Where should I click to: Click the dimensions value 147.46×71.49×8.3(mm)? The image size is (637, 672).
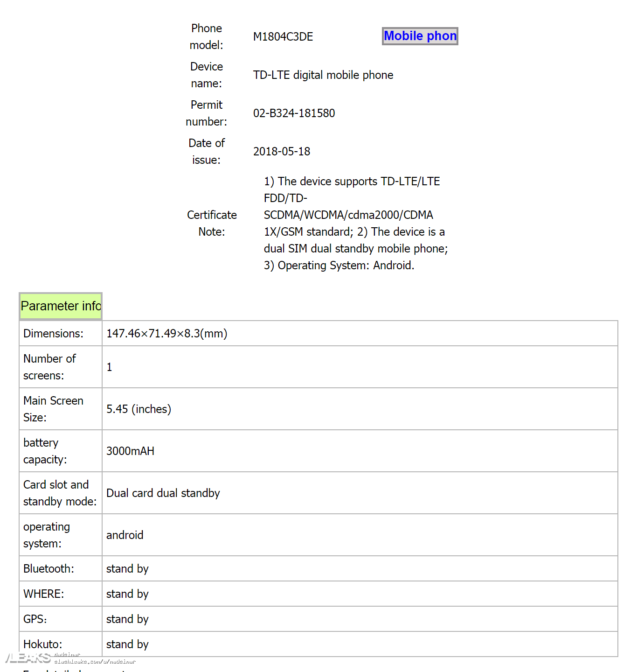(x=167, y=334)
